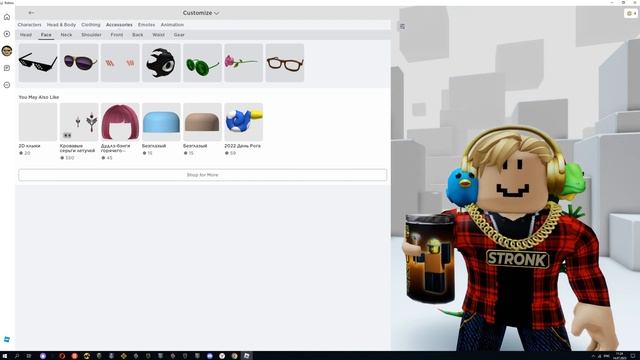Select the Head accessory subtab
The image size is (640, 360).
[x=26, y=35]
